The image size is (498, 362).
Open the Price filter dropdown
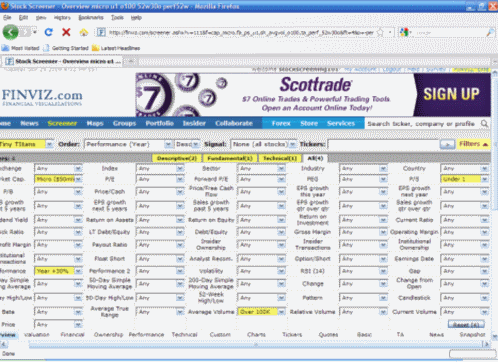pos(58,324)
